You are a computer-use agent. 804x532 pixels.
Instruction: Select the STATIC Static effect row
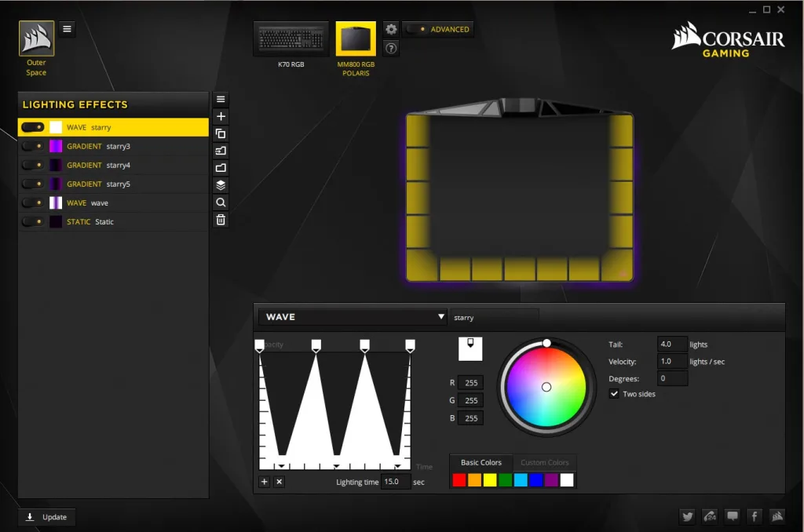point(113,222)
